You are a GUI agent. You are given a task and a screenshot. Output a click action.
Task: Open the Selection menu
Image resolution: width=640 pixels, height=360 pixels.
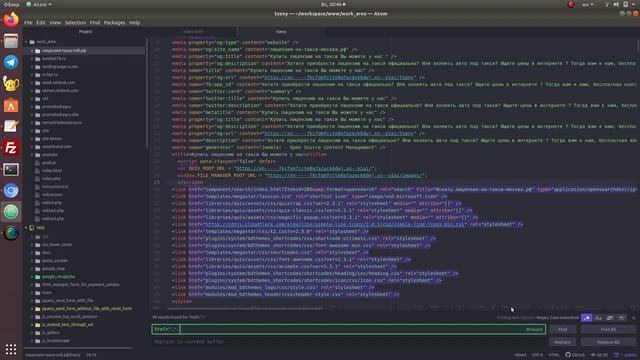[x=76, y=22]
